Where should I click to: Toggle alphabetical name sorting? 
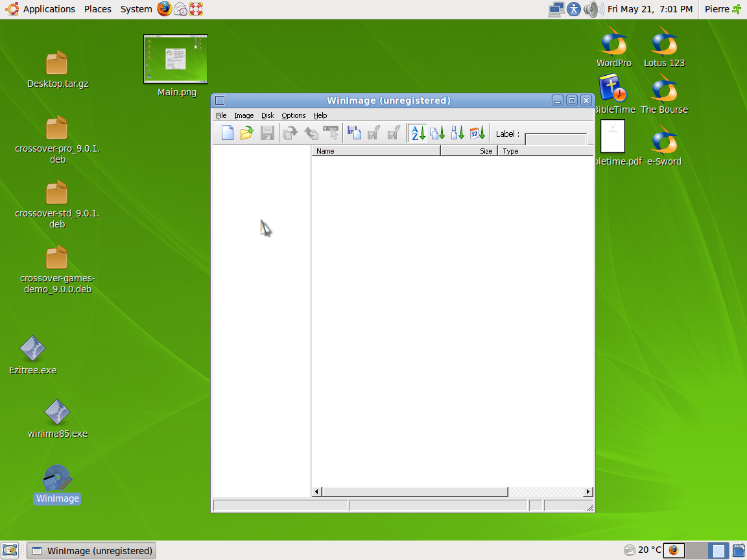[417, 133]
